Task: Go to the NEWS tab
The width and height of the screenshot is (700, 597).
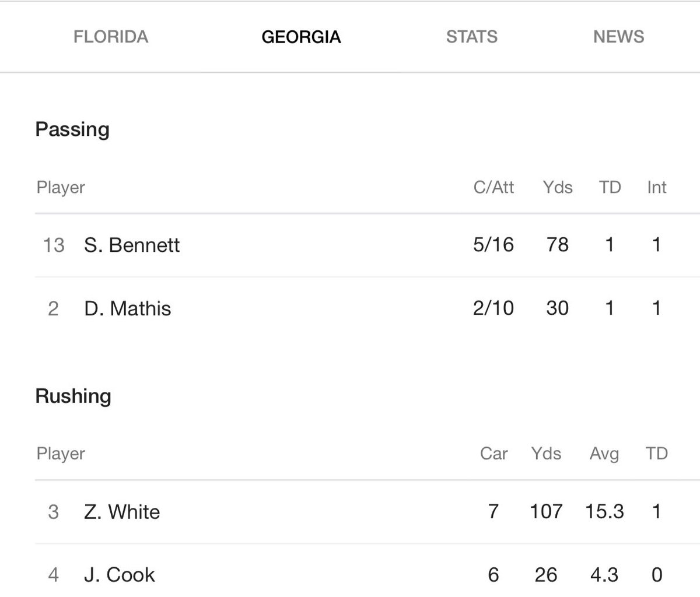Action: point(618,37)
